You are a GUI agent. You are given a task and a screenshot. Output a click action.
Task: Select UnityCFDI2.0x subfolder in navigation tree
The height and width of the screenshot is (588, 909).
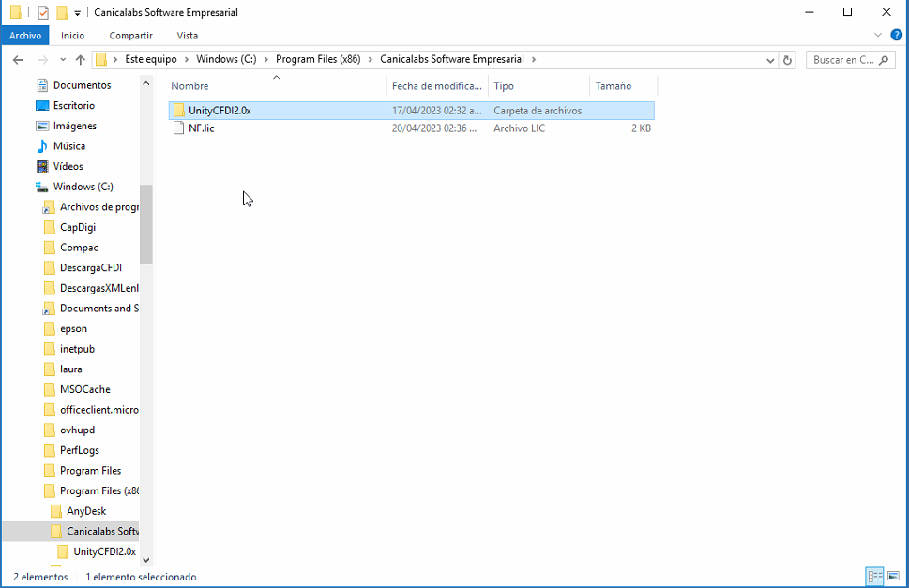(x=104, y=551)
